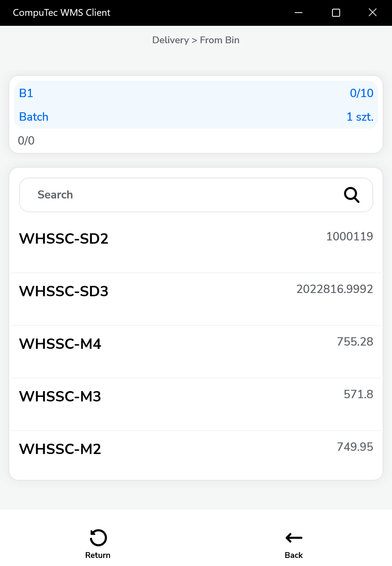392x566 pixels.
Task: Select the WHSSC-M3 bin row
Action: (60, 397)
